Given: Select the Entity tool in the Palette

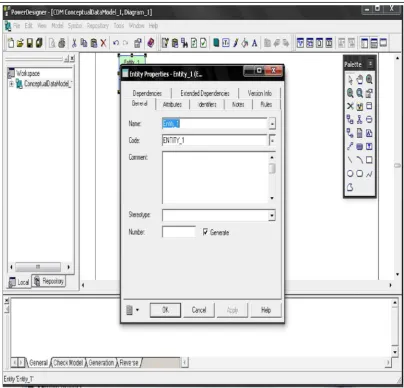Looking at the screenshot, I should click(x=369, y=106).
